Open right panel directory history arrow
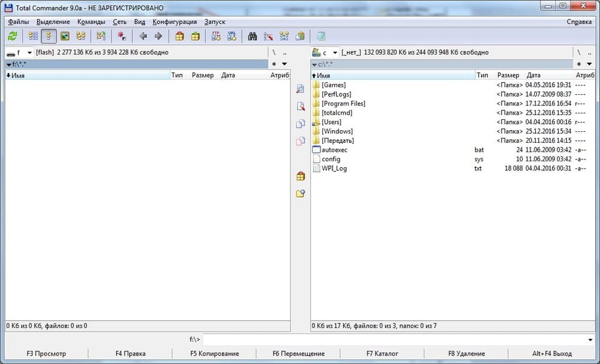Image resolution: width=600 pixels, height=364 pixels. pyautogui.click(x=589, y=64)
